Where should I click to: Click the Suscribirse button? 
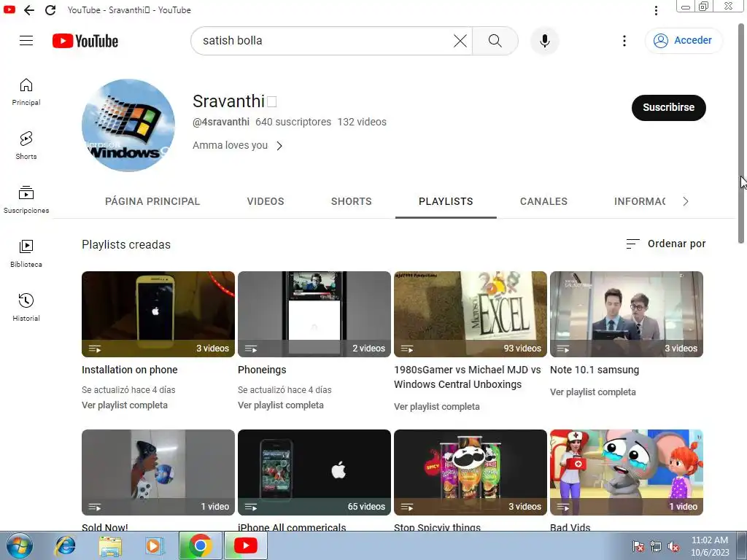[x=668, y=108]
